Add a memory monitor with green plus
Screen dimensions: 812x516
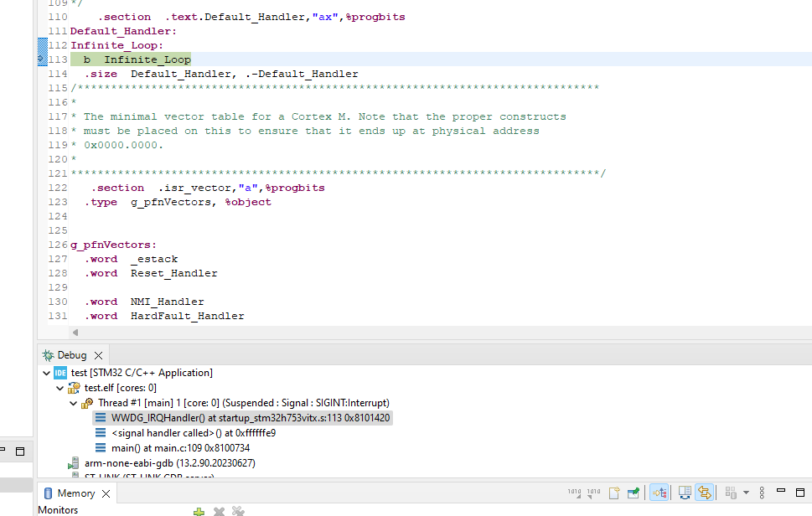(x=199, y=512)
